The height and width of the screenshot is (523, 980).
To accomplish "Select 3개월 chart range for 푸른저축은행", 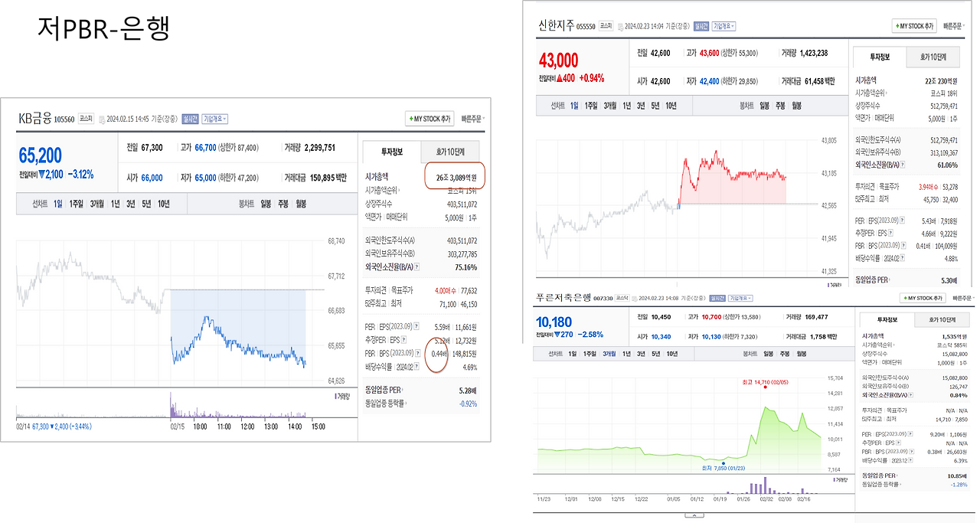I will (609, 354).
